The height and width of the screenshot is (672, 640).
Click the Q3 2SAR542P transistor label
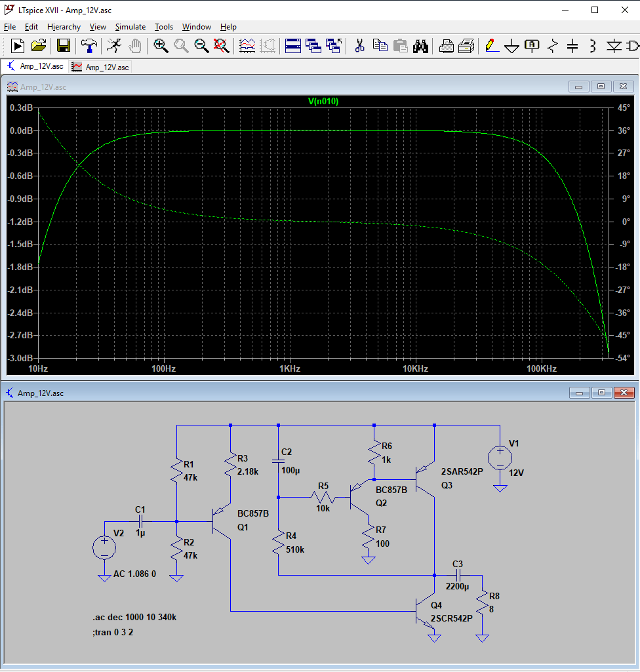pos(462,472)
